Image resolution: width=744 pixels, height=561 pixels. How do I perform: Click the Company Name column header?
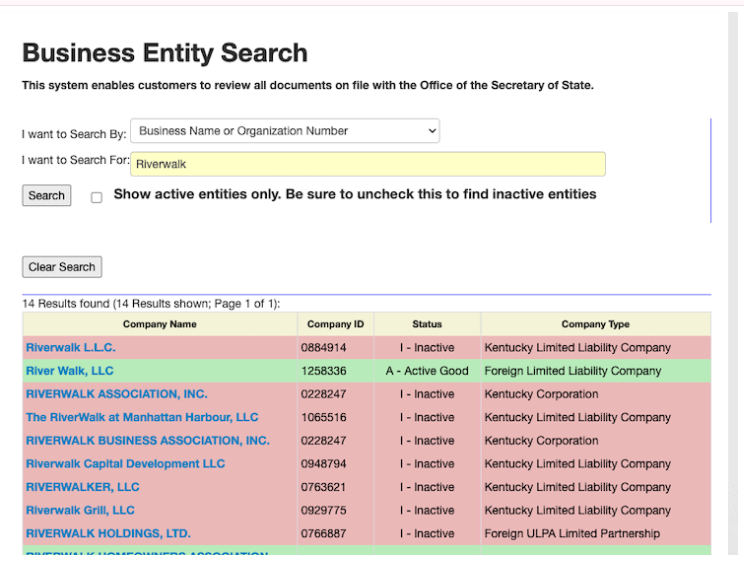click(160, 324)
